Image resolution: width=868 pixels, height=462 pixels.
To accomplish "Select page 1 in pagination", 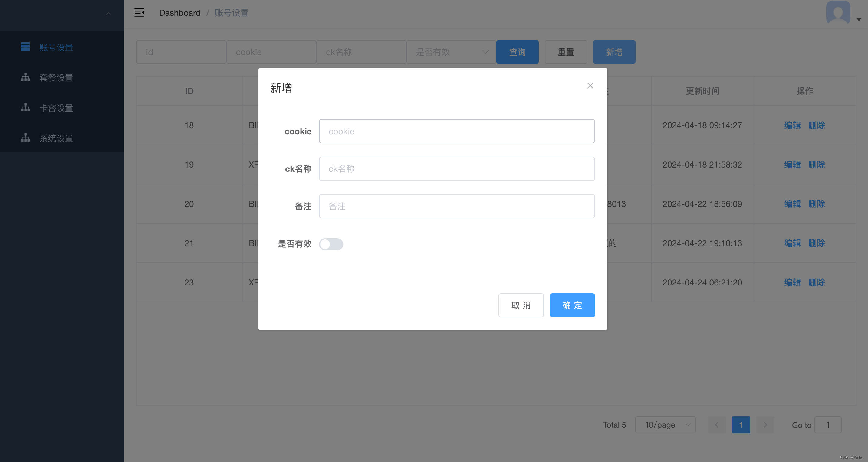I will click(741, 425).
